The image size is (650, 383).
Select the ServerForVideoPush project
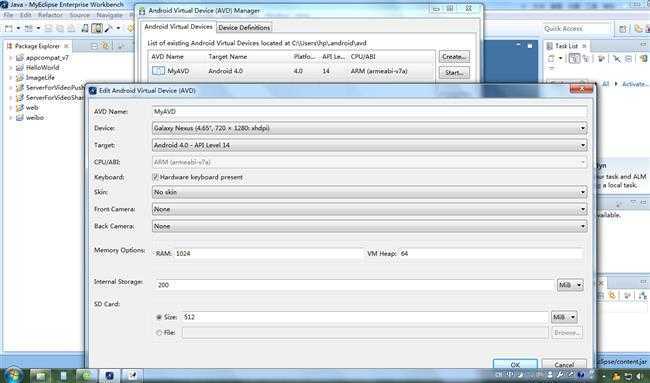54,87
